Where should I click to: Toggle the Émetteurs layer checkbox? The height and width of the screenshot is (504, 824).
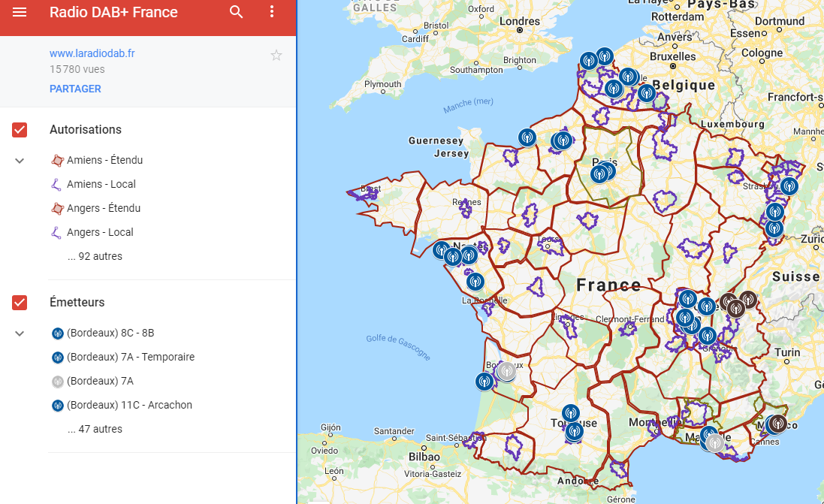(x=20, y=303)
